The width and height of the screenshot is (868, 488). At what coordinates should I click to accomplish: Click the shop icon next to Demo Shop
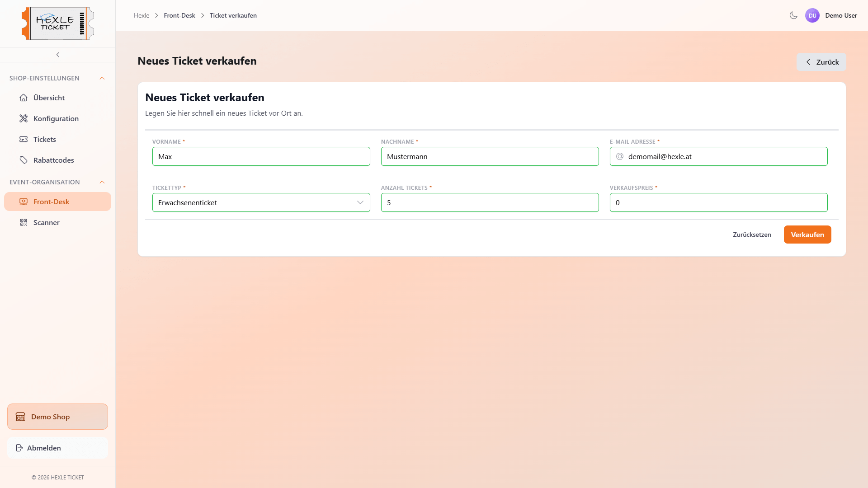21,417
